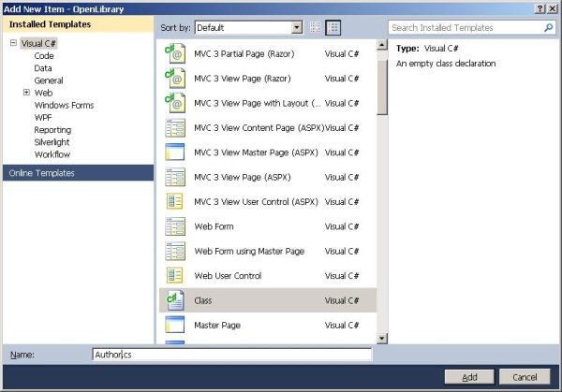Screen dimensions: 562x392
Task: Click the MVC 3 View Page (Razor) icon
Action: (175, 79)
